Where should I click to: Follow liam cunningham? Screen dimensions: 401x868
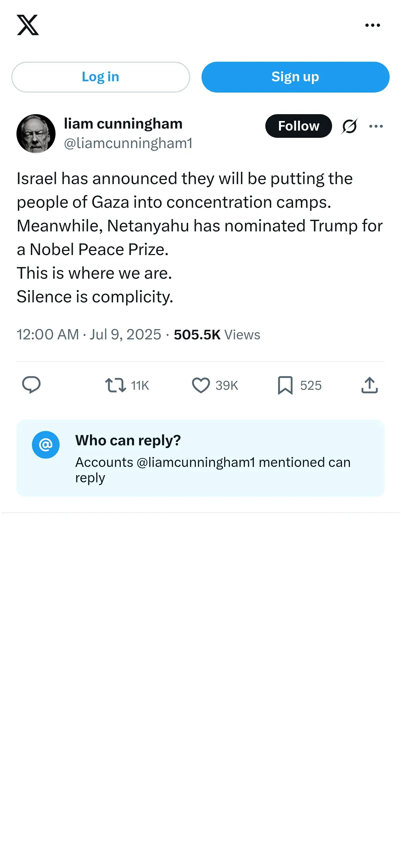click(298, 126)
